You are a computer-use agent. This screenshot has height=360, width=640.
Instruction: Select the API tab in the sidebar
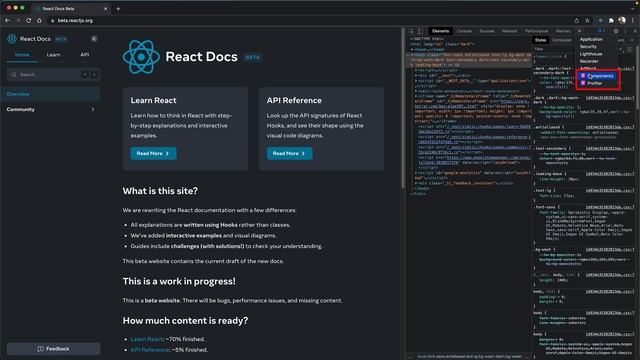(84, 55)
